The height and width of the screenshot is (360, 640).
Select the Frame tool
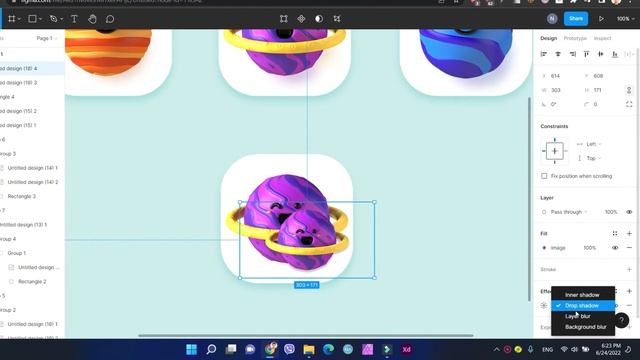click(x=11, y=19)
